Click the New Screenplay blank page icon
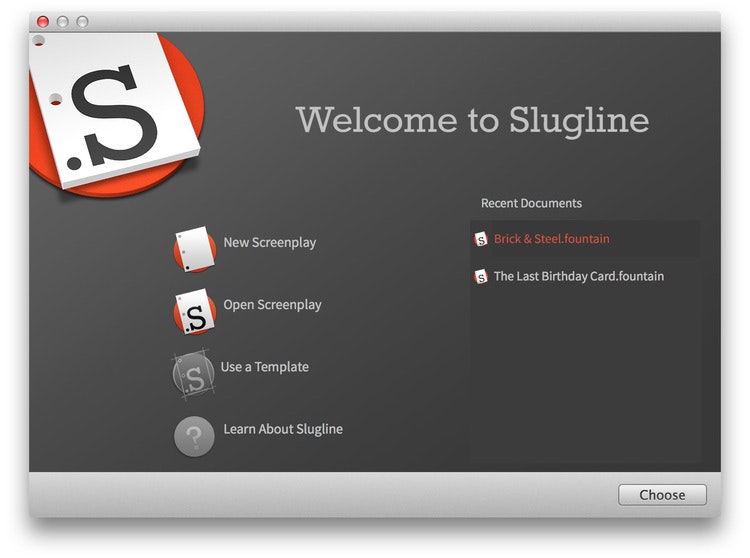750x558 pixels. coord(195,249)
